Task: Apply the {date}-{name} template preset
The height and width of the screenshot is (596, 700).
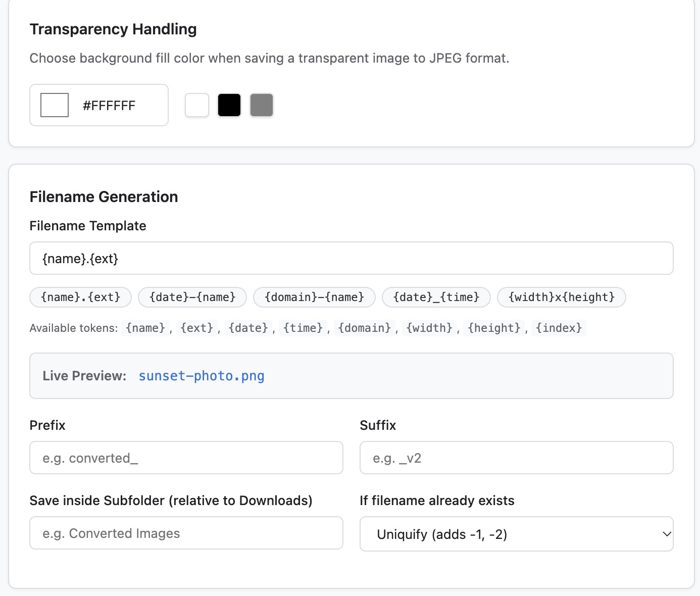Action: point(192,297)
